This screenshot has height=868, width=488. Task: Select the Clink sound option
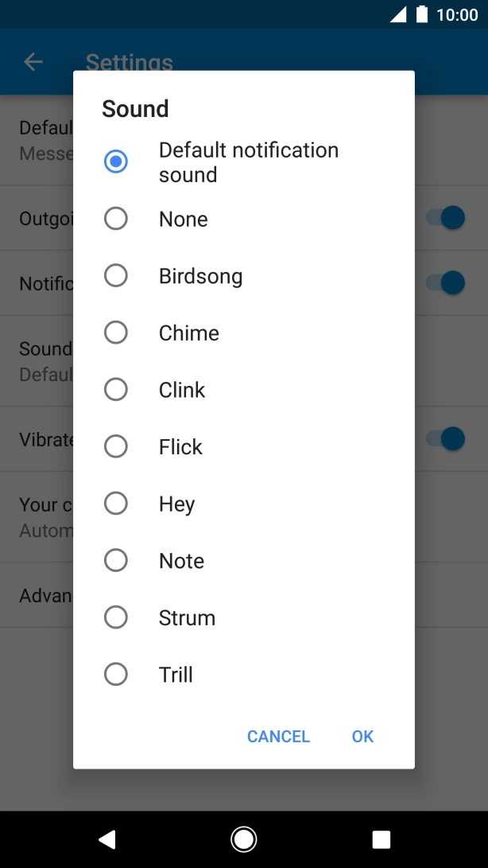pyautogui.click(x=116, y=389)
